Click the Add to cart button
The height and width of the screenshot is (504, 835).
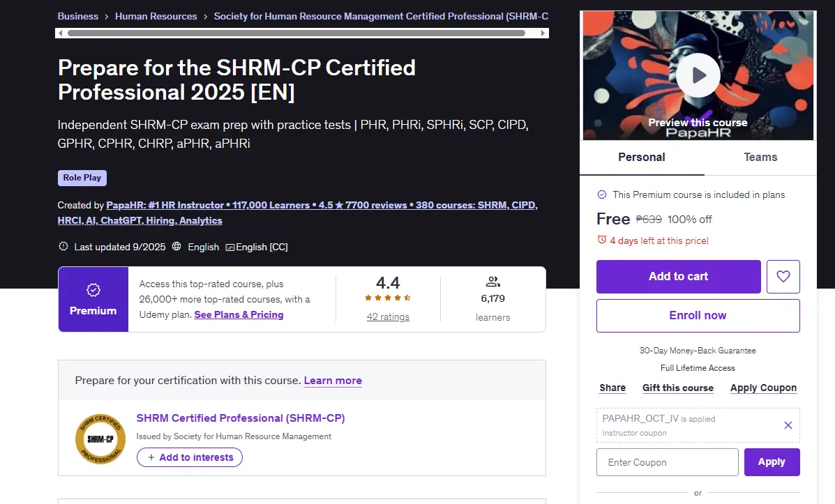[679, 277]
